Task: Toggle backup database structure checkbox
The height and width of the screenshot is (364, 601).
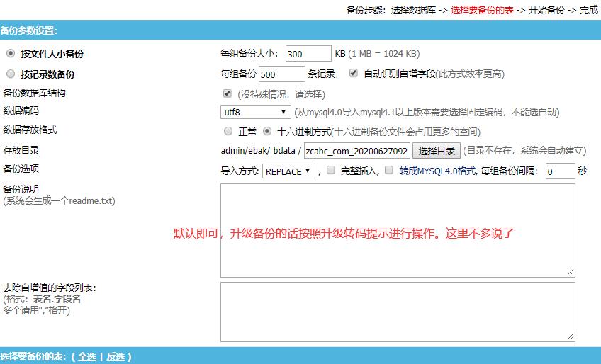Action: coord(228,93)
